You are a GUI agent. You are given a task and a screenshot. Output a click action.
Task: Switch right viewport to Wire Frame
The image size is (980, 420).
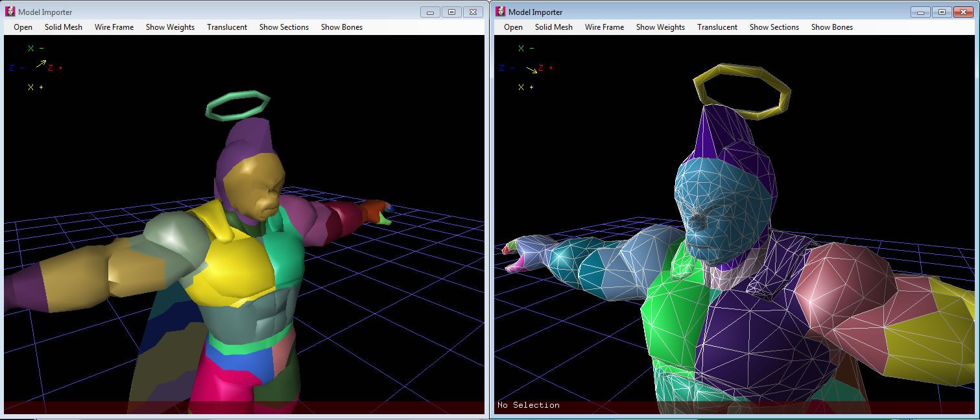(604, 27)
